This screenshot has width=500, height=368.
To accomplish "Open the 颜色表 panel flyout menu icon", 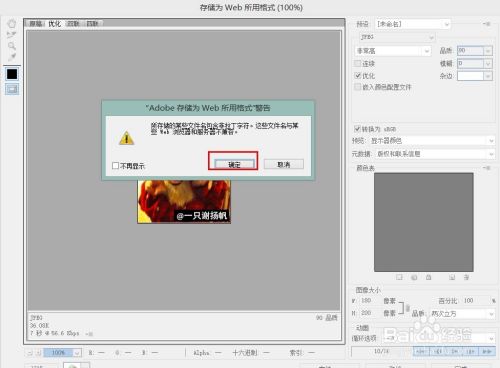I will pos(487,168).
